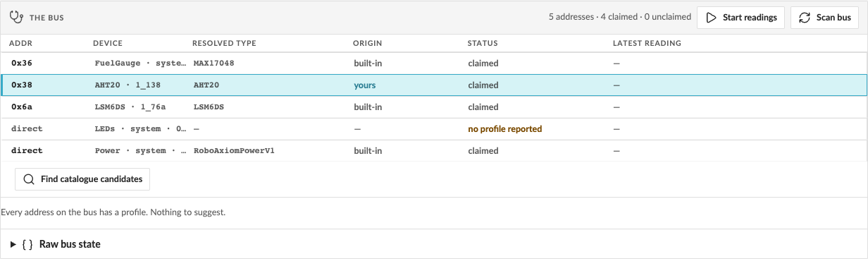
Task: Click the claimed status in the 0x6a row
Action: tap(483, 107)
